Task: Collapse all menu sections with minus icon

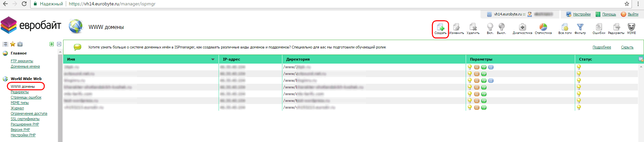Action: coord(59,44)
